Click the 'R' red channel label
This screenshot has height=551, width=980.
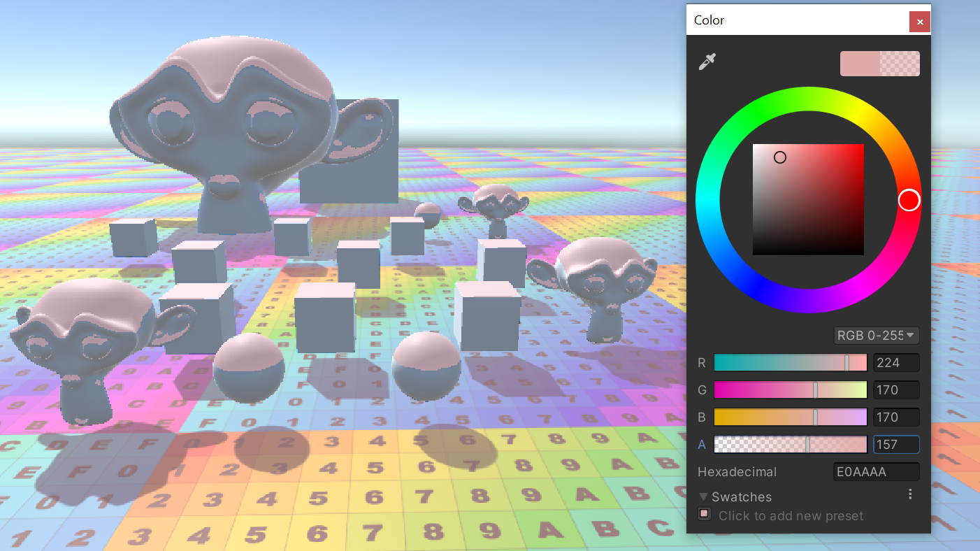click(702, 363)
